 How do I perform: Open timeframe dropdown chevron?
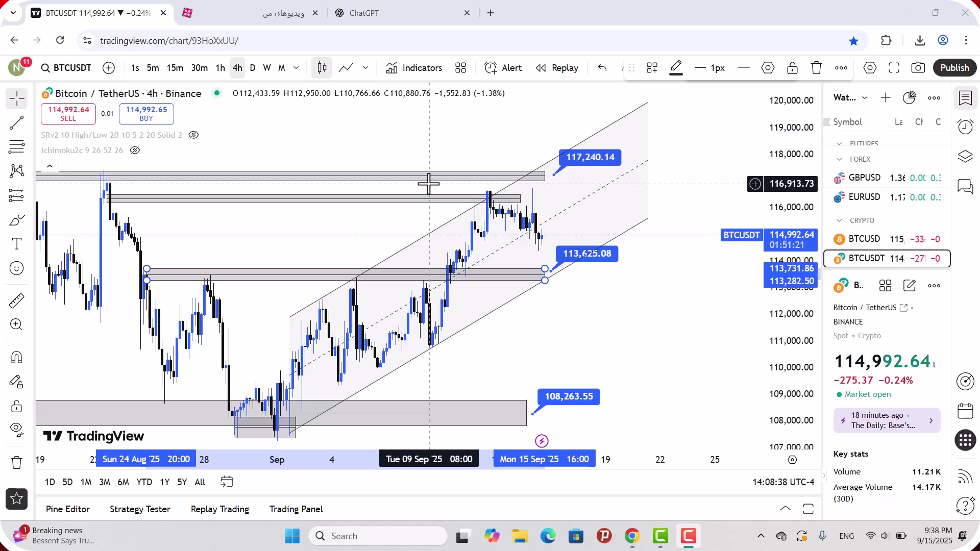click(x=296, y=68)
